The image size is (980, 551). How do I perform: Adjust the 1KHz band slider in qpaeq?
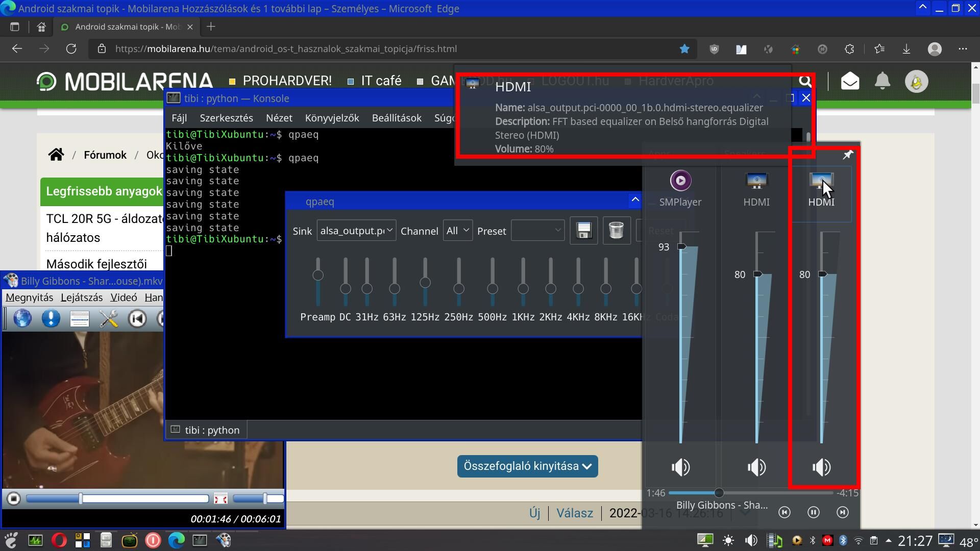coord(523,289)
